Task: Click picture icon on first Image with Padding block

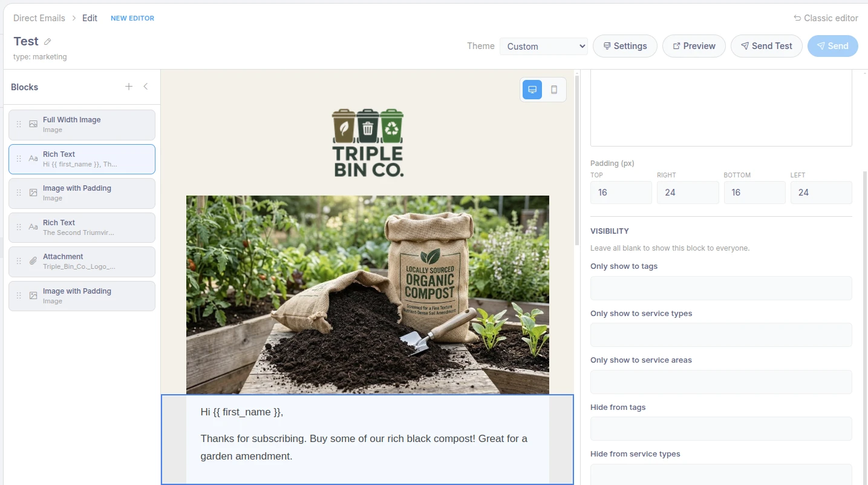Action: pos(33,193)
